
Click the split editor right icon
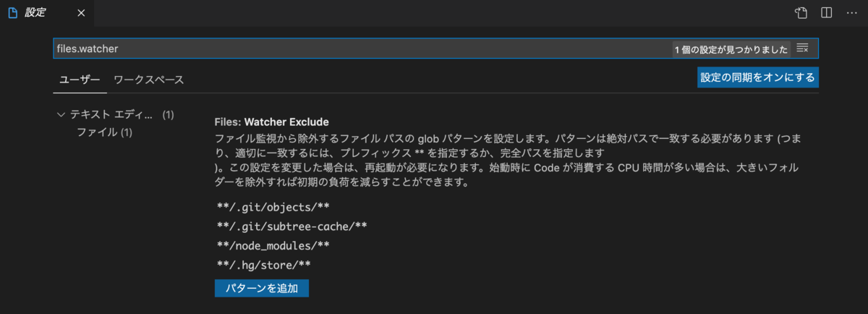pyautogui.click(x=826, y=13)
